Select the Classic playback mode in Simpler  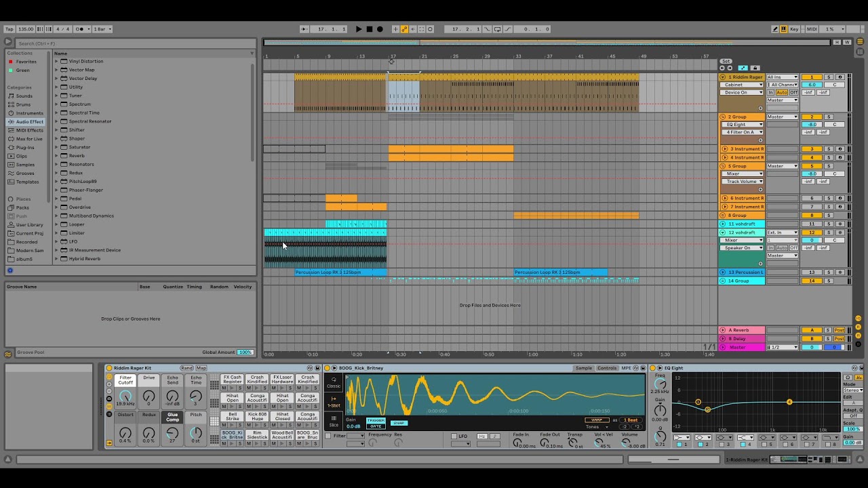334,383
